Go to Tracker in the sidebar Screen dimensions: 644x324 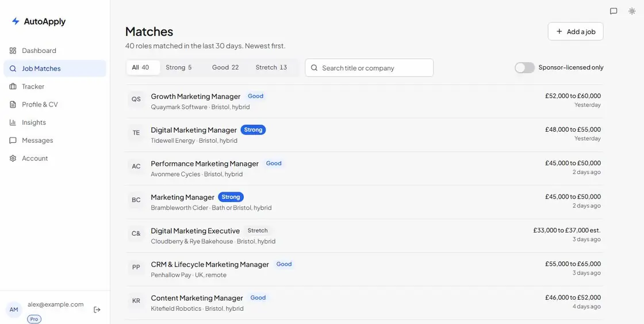55,86
